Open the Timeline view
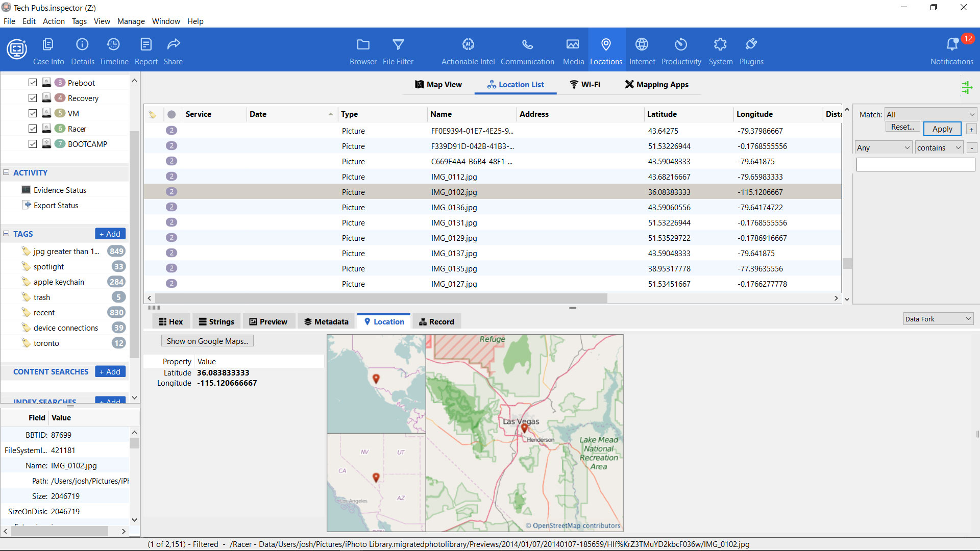 click(x=113, y=49)
